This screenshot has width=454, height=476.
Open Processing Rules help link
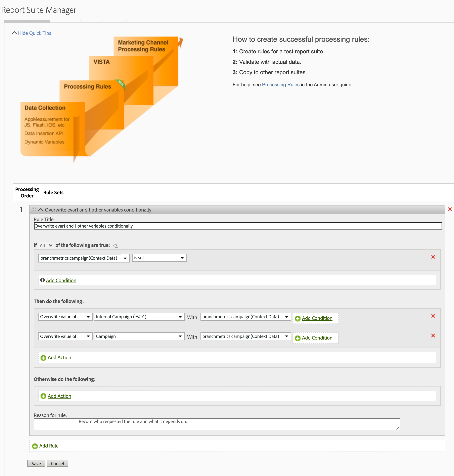pyautogui.click(x=280, y=85)
